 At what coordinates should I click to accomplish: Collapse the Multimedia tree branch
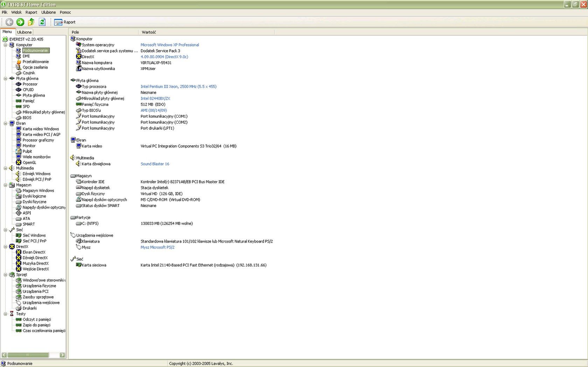click(5, 168)
